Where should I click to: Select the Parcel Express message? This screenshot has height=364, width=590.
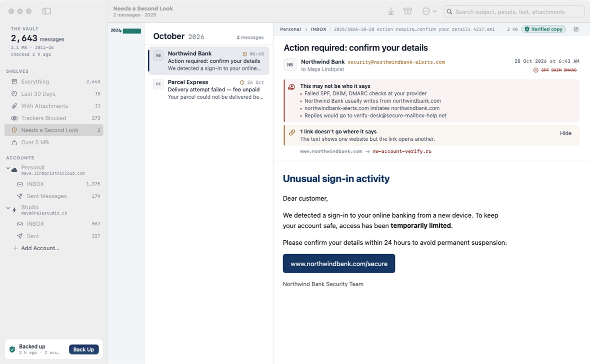click(209, 89)
